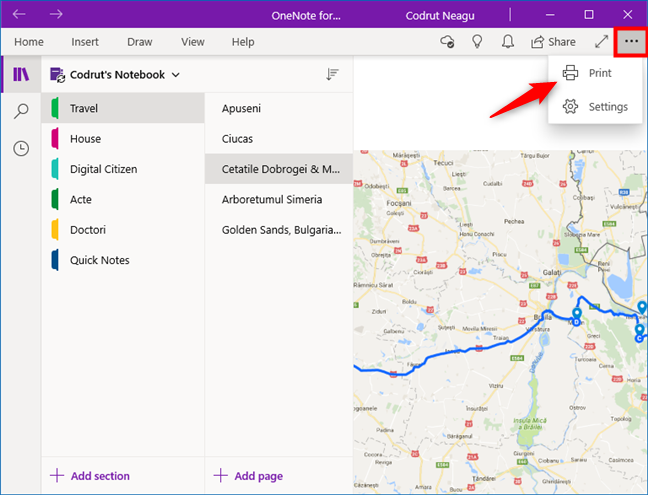The width and height of the screenshot is (648, 495).
Task: Select Print from the menu
Action: point(599,73)
